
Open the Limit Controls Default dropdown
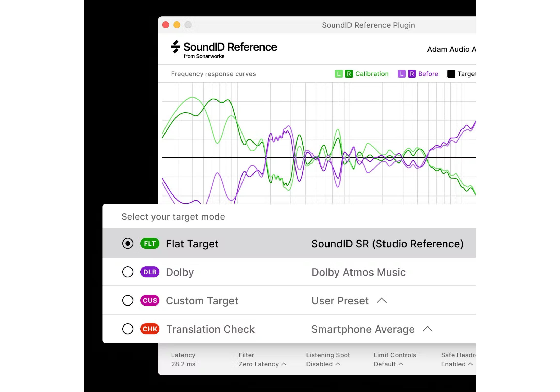[388, 364]
